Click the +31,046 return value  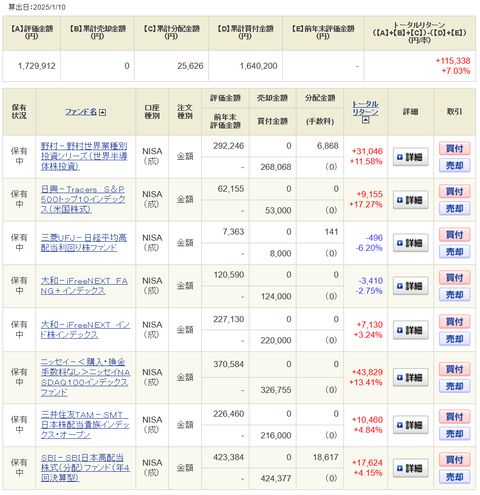tap(367, 151)
